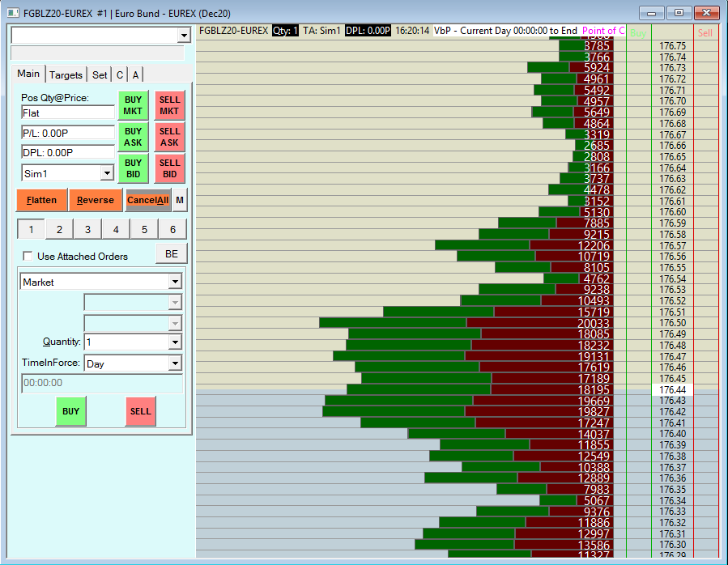728x565 pixels.
Task: Select quantity preset 2
Action: pos(59,229)
